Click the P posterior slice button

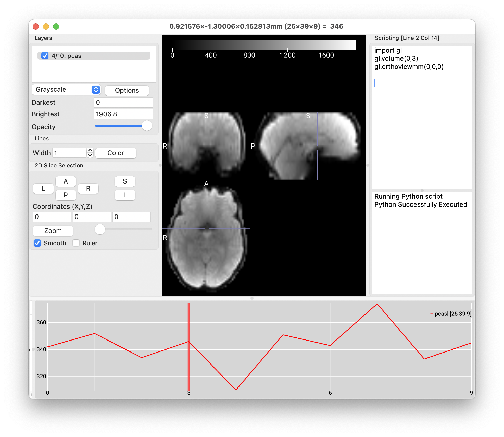(x=66, y=195)
